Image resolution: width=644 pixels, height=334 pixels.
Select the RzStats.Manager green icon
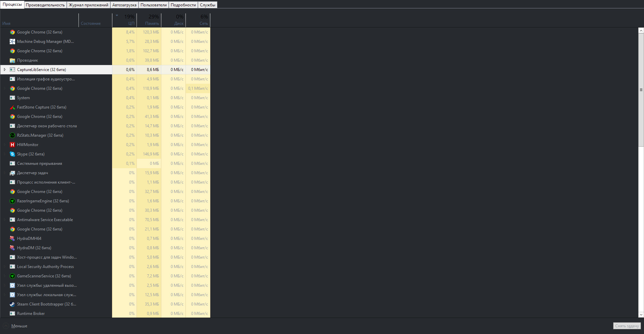(x=12, y=135)
